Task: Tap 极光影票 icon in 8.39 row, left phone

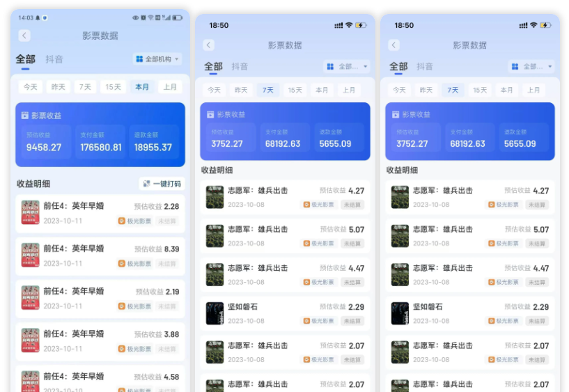Action: pos(122,264)
